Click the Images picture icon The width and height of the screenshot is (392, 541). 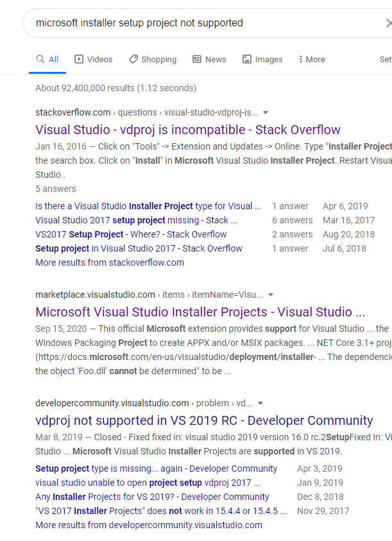tap(247, 59)
